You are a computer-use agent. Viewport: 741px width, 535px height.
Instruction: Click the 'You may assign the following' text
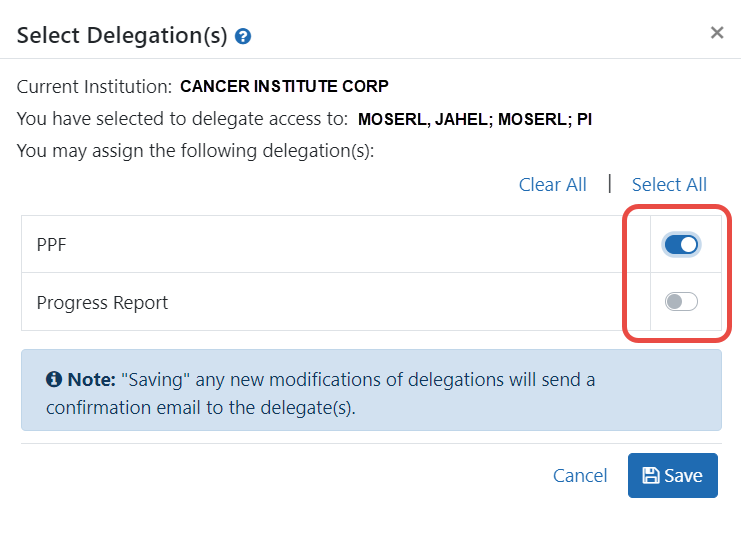(195, 151)
